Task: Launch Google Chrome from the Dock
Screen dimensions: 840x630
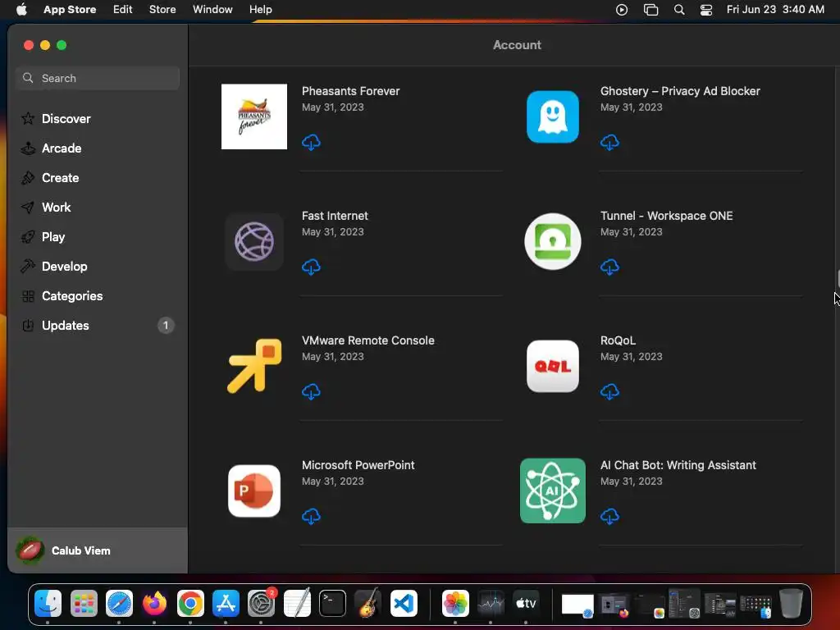Action: point(190,604)
